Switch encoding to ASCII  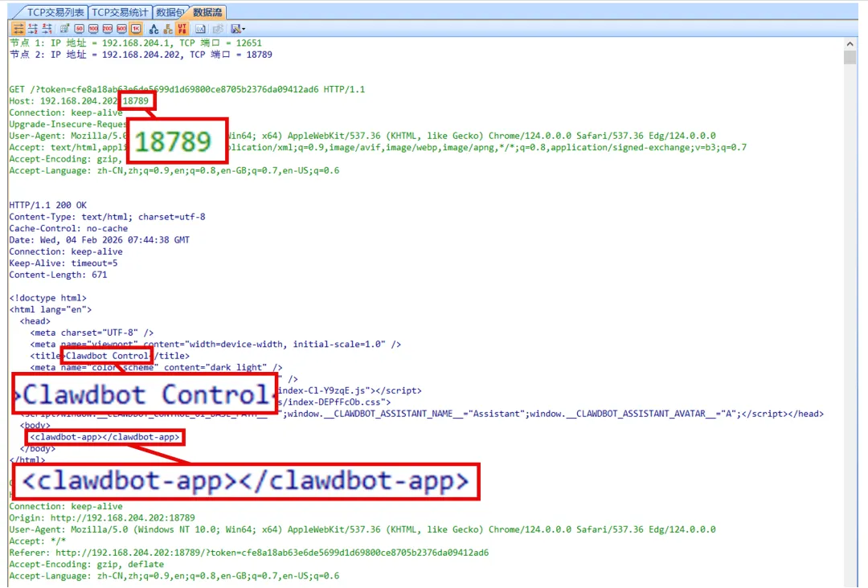click(x=154, y=29)
